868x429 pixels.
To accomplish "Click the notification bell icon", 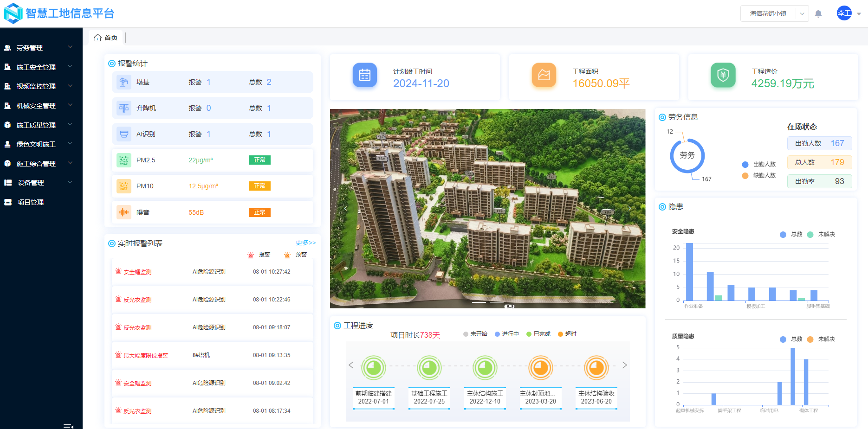I will [818, 14].
